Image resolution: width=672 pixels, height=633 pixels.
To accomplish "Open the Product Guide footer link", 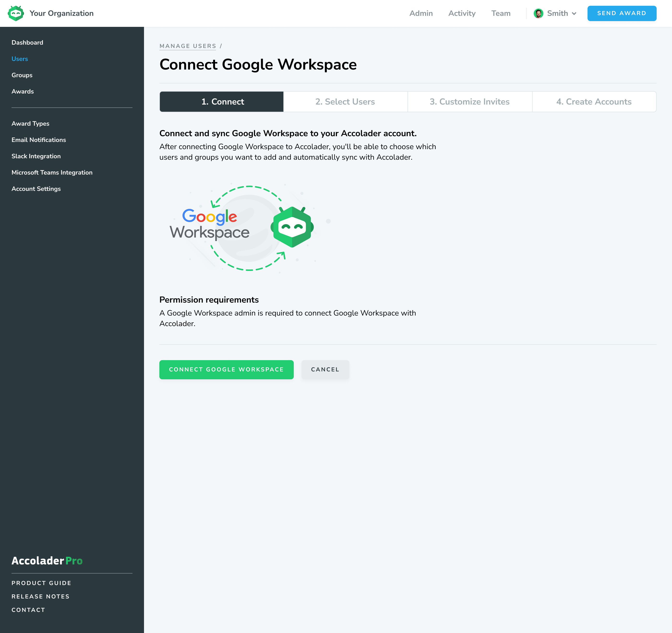I will (x=41, y=583).
